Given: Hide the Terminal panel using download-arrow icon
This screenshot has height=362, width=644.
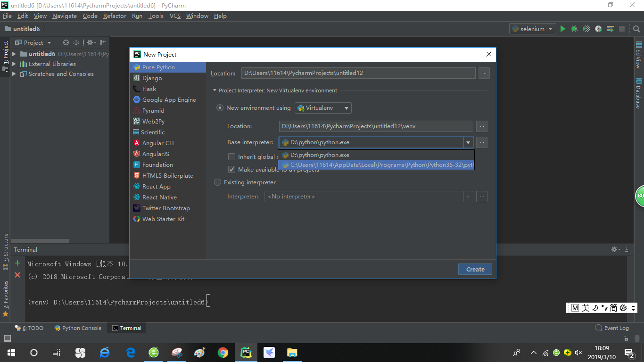Looking at the screenshot, I should pos(627,249).
